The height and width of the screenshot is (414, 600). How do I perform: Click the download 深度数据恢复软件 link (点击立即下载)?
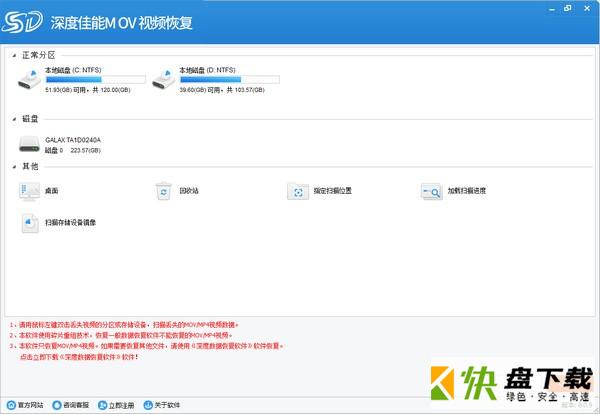79,357
